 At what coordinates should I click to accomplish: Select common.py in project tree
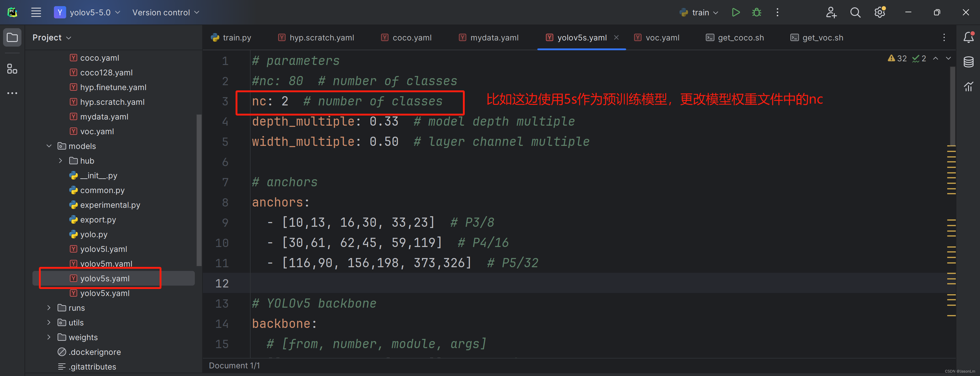[102, 190]
